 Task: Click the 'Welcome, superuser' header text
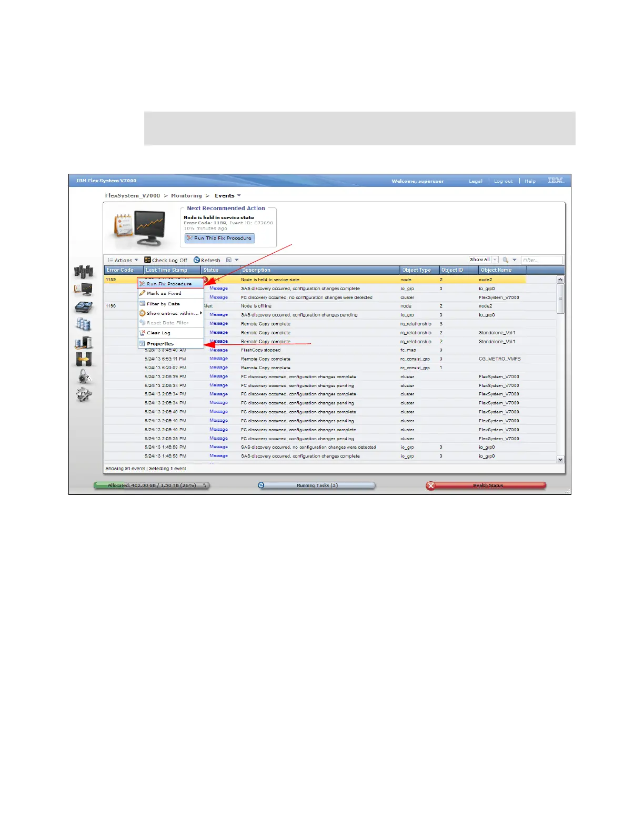pos(418,181)
